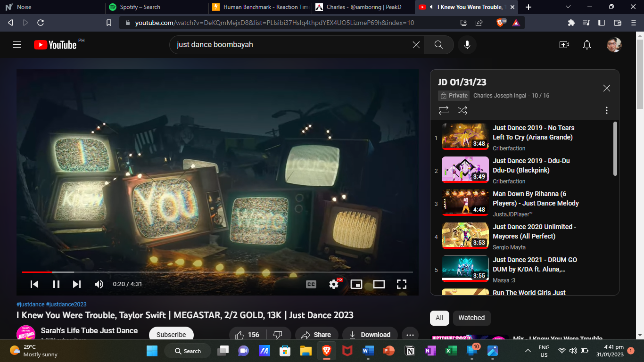
Task: Open the playlist three-dot options menu
Action: 607,110
